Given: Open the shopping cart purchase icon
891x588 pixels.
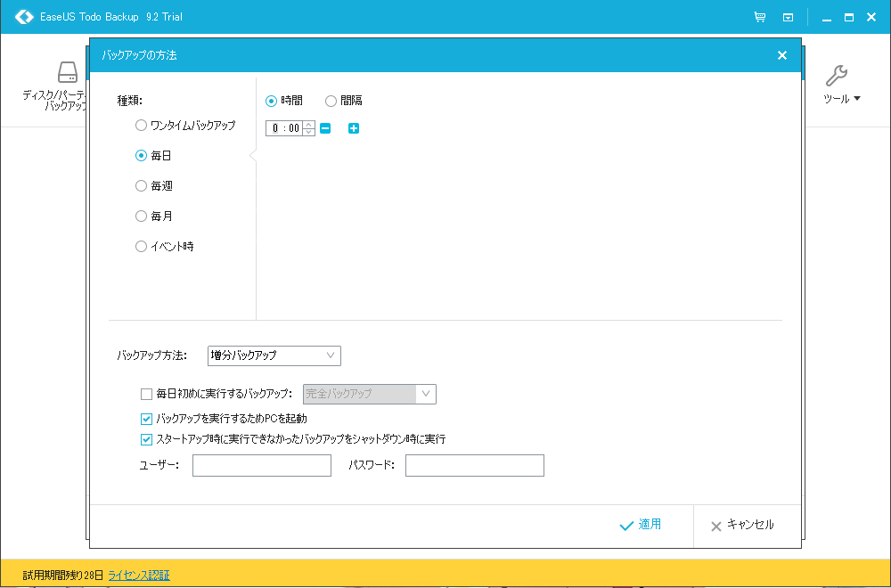Looking at the screenshot, I should (x=760, y=17).
